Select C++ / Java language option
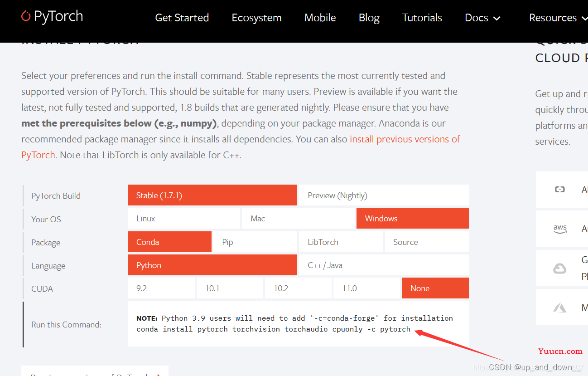 [384, 265]
